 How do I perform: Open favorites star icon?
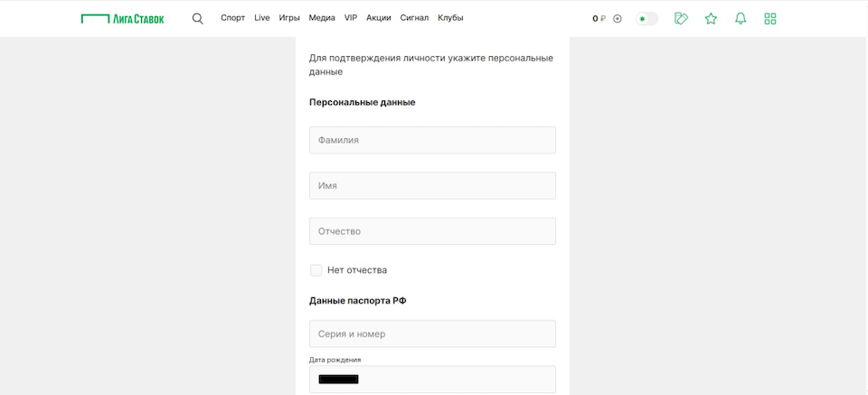pyautogui.click(x=711, y=18)
